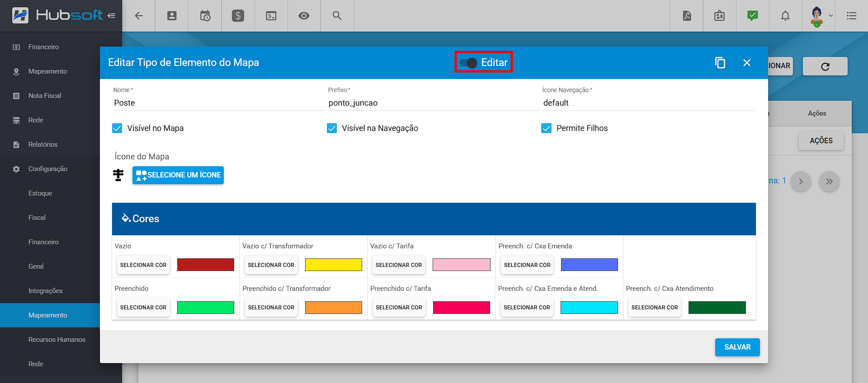
Task: Select color for Vazio c/ Tarifa
Action: click(x=399, y=265)
